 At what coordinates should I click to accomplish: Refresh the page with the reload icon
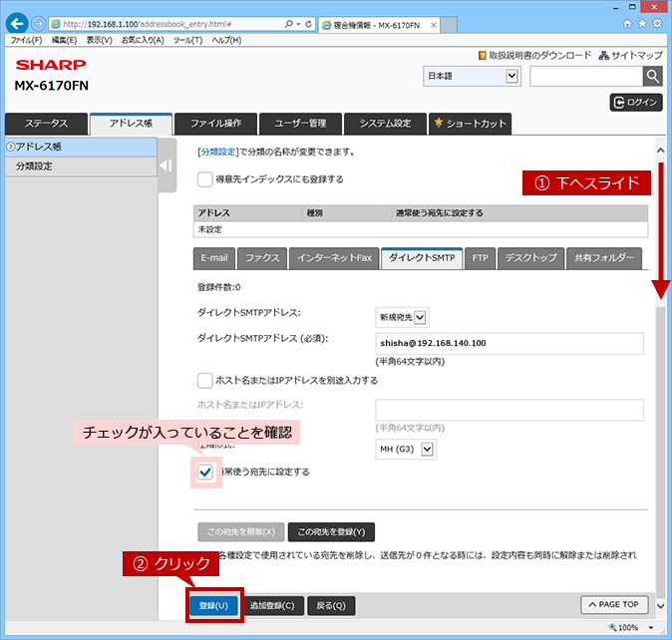pos(308,24)
